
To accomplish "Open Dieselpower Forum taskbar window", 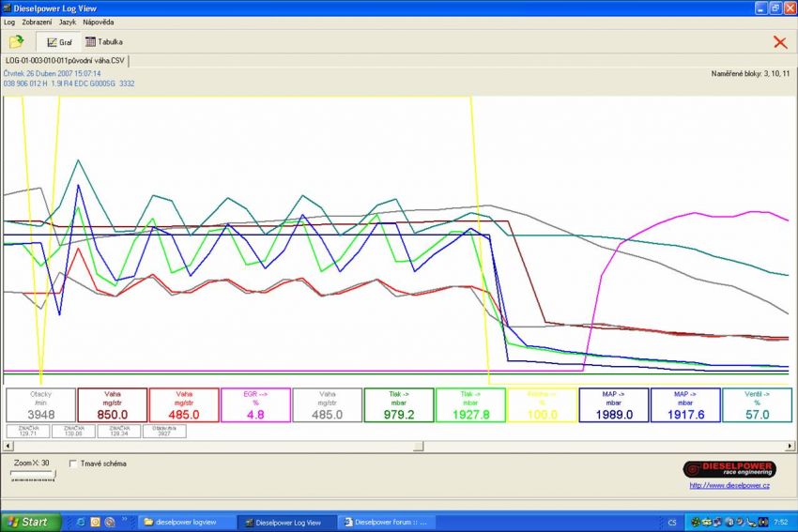I will 386,522.
